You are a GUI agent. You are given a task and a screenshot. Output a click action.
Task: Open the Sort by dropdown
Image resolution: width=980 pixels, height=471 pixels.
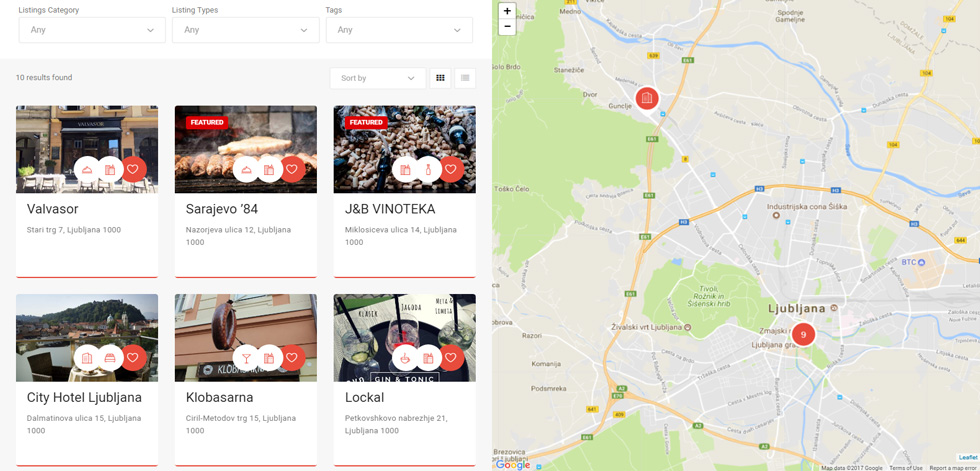(378, 78)
